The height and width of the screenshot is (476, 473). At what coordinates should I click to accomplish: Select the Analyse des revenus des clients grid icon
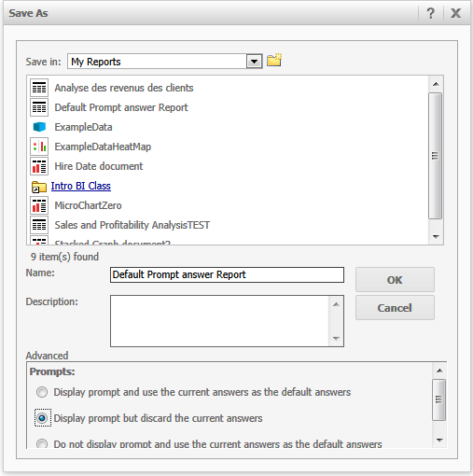click(39, 88)
